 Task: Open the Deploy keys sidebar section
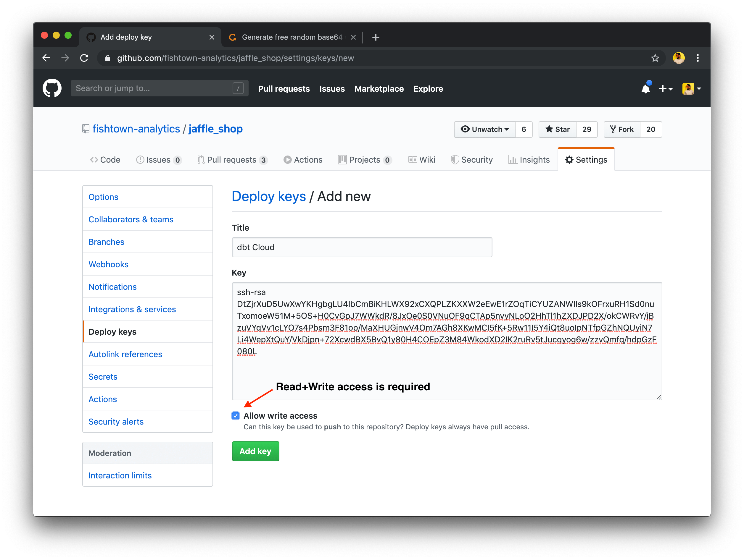(x=112, y=331)
